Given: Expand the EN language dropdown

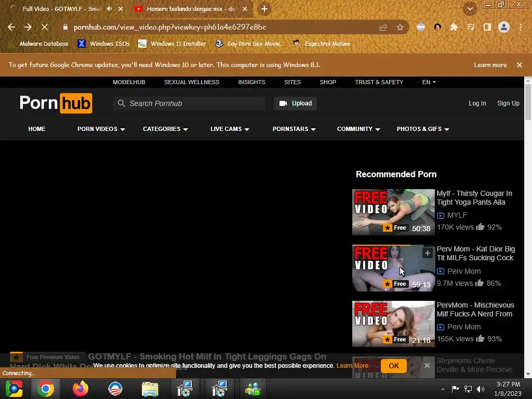Looking at the screenshot, I should [429, 82].
